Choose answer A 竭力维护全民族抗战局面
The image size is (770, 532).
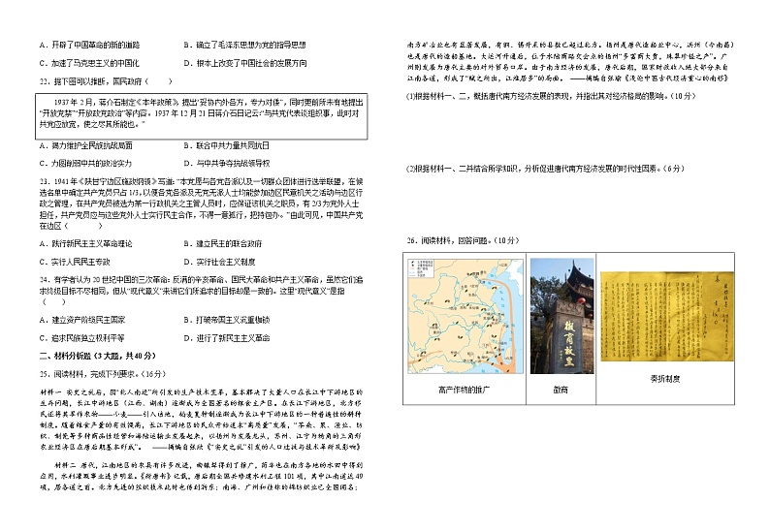[86, 145]
